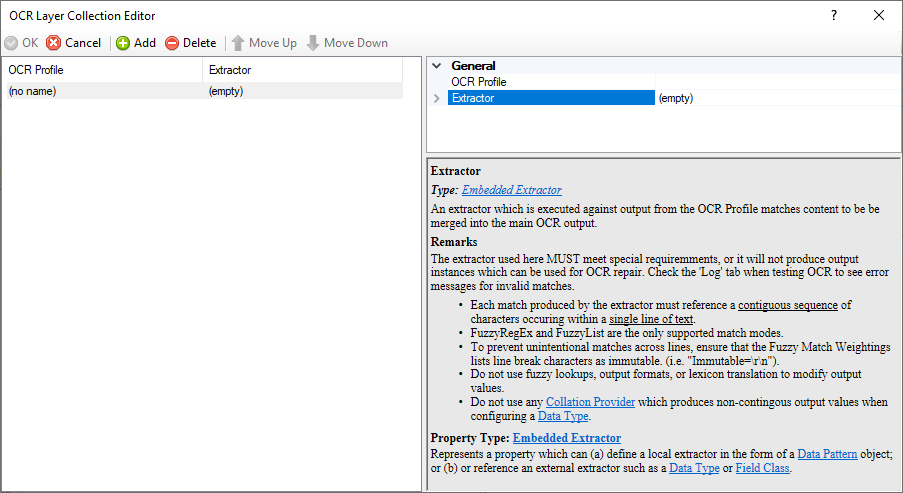Click the General category label
The image size is (903, 493).
[473, 66]
